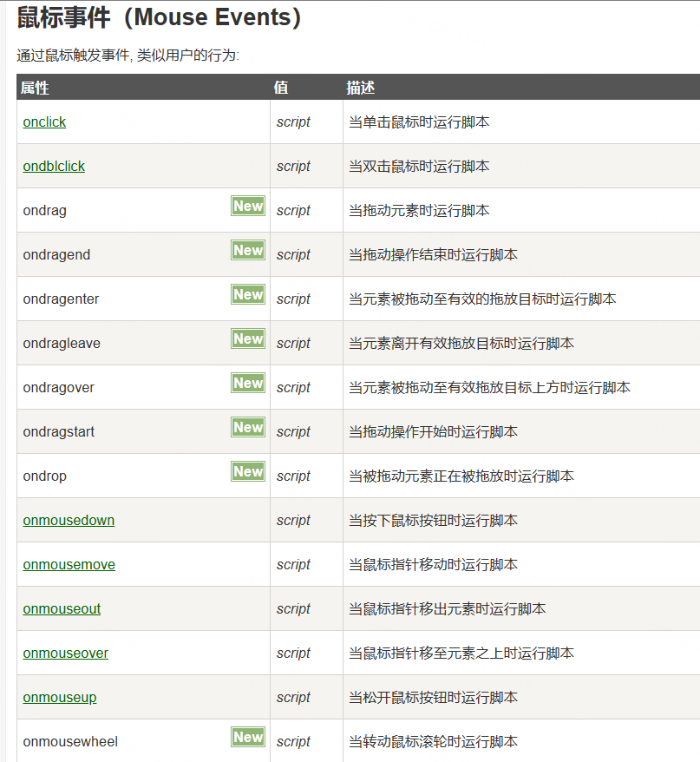Click the 鼠标事件 (Mouse Events) heading
700x762 pixels.
(160, 18)
